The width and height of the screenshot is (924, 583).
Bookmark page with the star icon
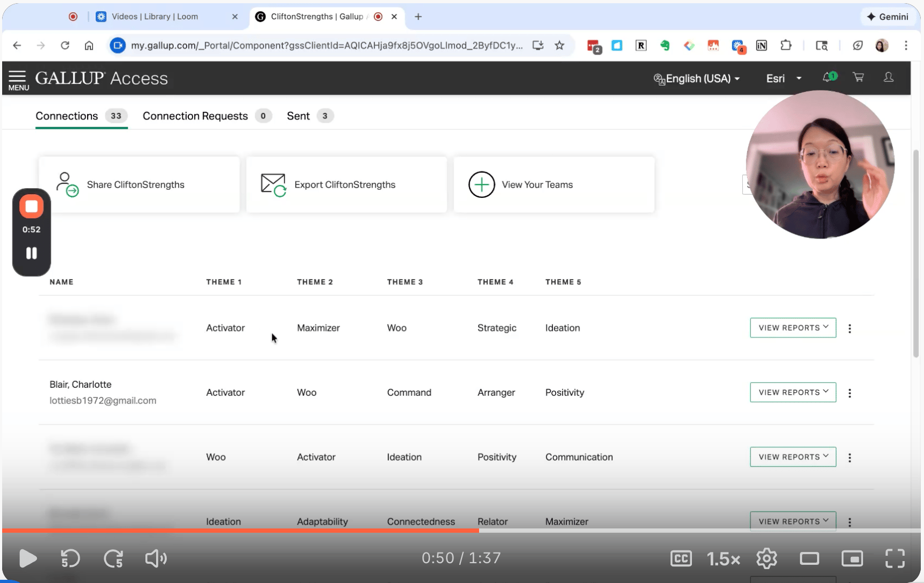pyautogui.click(x=559, y=45)
